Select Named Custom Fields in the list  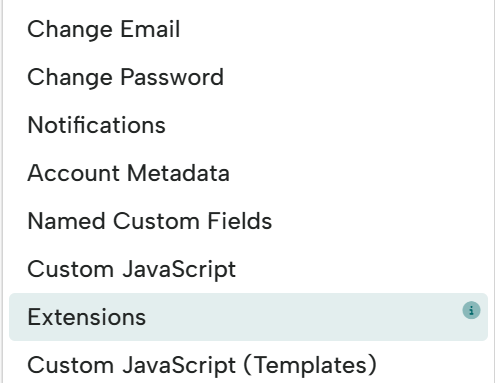tap(248, 221)
